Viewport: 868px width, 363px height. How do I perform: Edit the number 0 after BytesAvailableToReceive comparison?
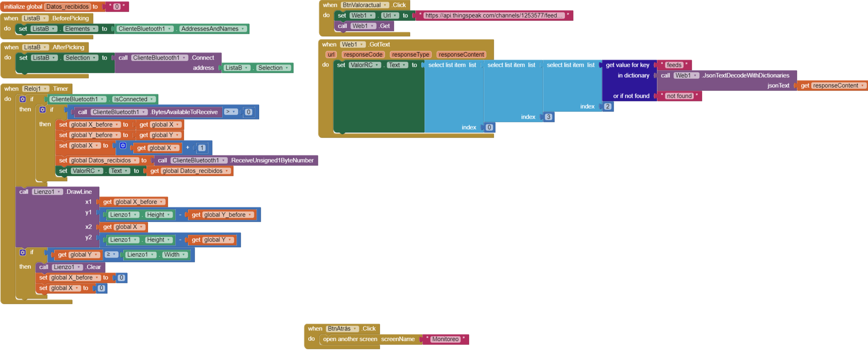(249, 112)
